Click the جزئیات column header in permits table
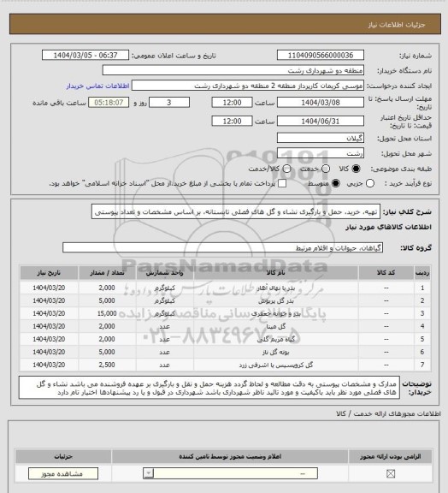Image resolution: width=448 pixels, height=493 pixels. [x=63, y=456]
